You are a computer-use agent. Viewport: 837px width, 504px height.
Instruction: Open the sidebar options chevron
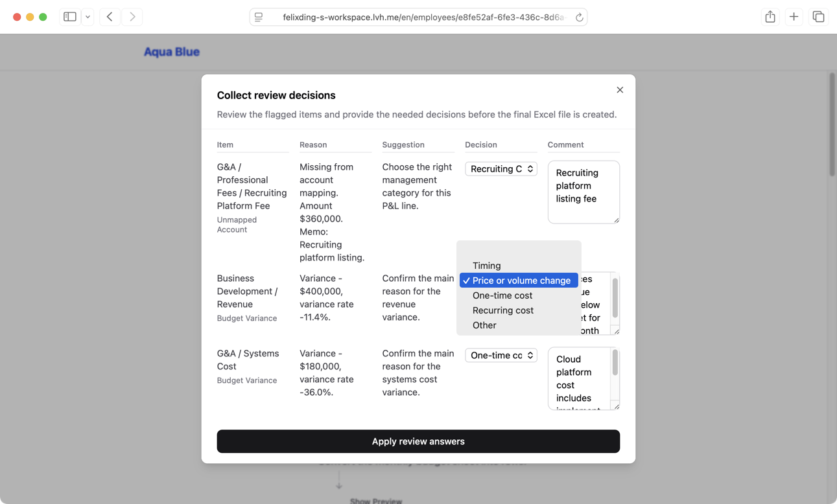pyautogui.click(x=88, y=17)
